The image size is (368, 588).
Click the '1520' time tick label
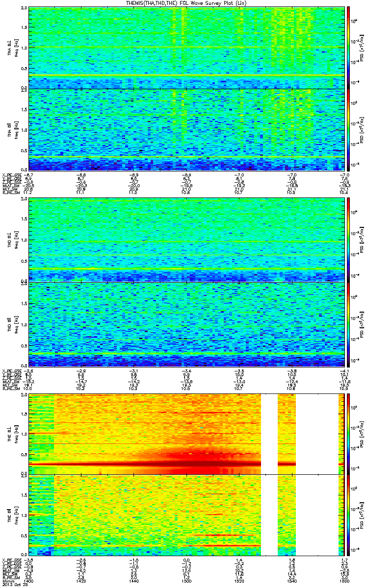coord(239,582)
